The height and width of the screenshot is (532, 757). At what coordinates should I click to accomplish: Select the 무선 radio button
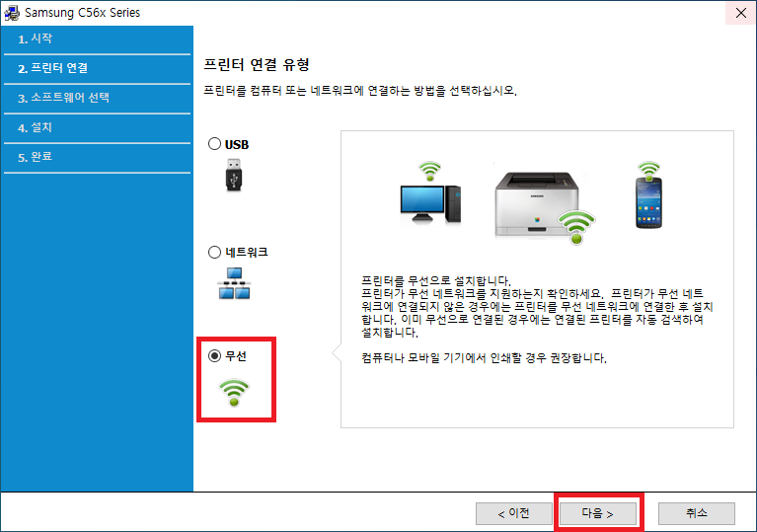point(215,356)
